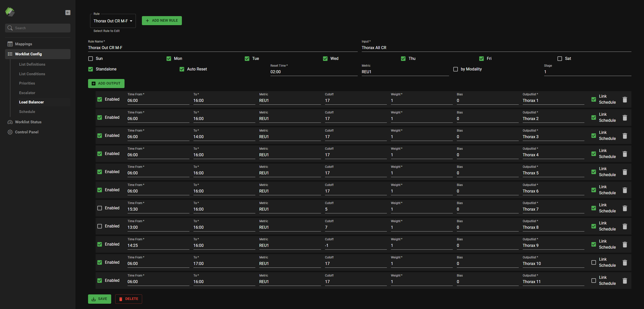Remove the Thorax 11 output via its trash icon
Screen dimensions: 644x309
tap(625, 281)
